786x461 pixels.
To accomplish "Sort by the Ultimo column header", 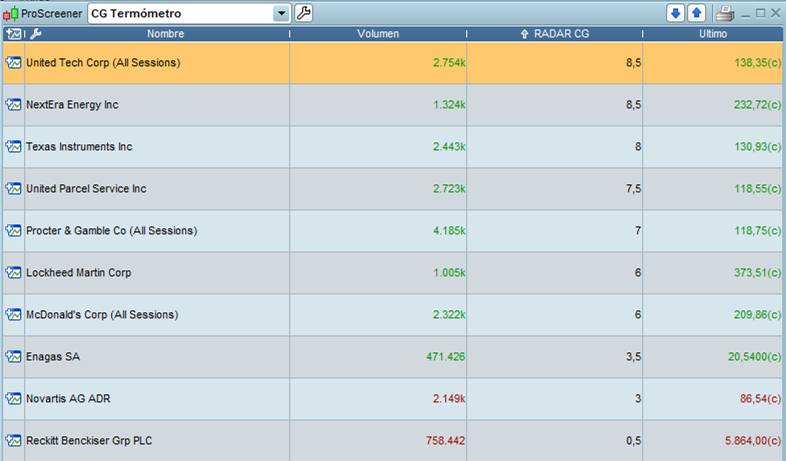I will [x=713, y=34].
